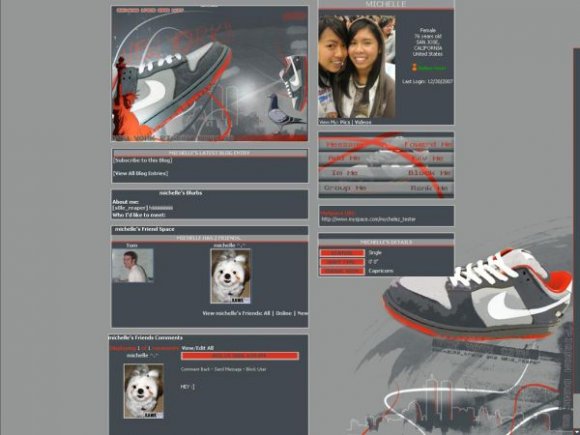Click 'View/Edit All' comments link

[198, 348]
